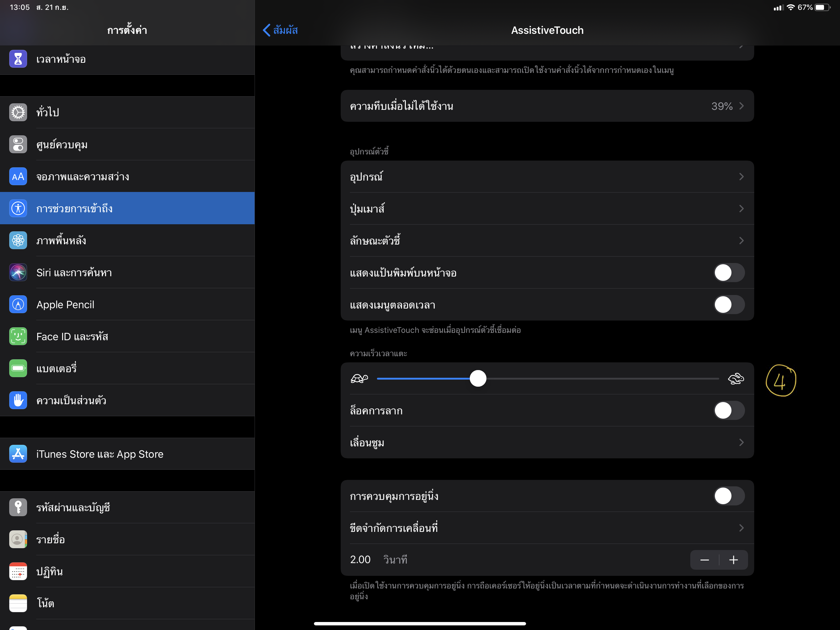
Task: Tap the Display & Brightness AA icon
Action: pyautogui.click(x=18, y=176)
